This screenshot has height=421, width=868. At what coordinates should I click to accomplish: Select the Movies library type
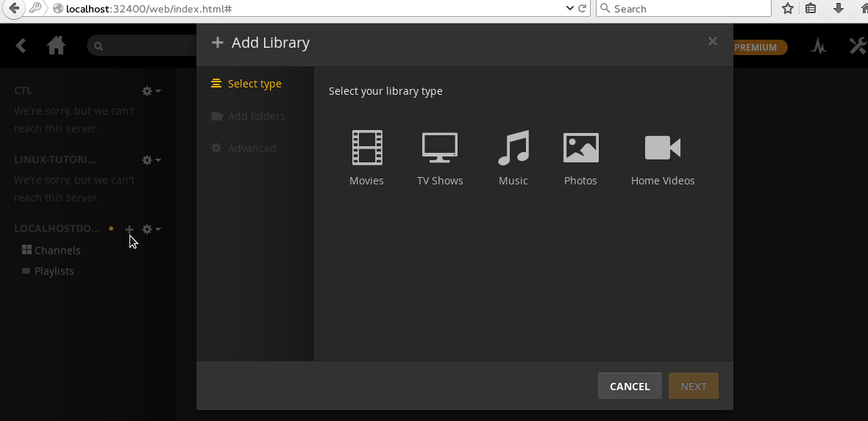366,157
